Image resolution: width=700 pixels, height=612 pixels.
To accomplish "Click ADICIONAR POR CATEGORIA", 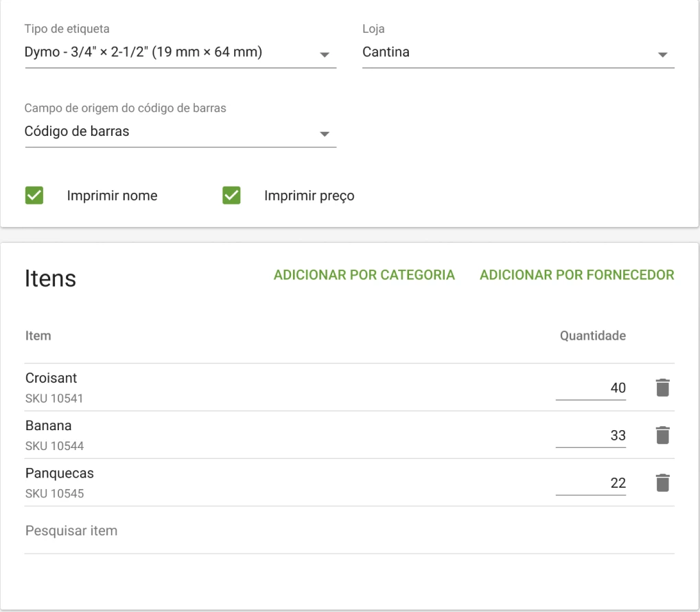I will tap(364, 275).
